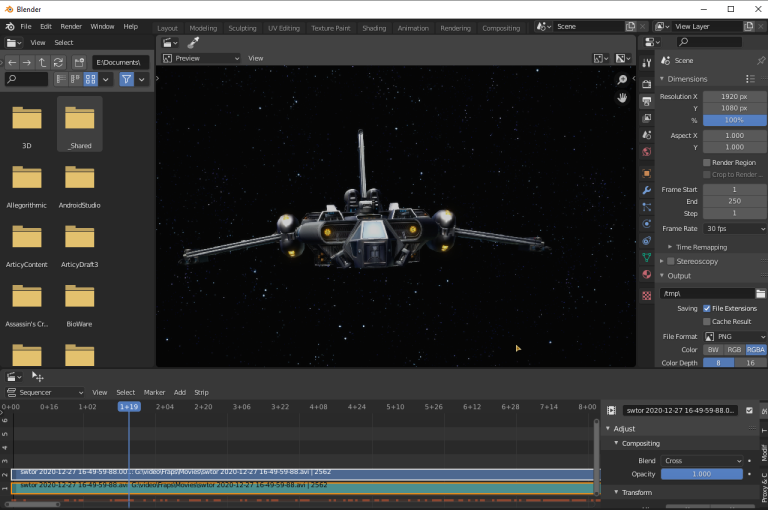Screen dimensions: 768x510
Task: Toggle strip mute checkbox beside strip name
Action: [749, 411]
